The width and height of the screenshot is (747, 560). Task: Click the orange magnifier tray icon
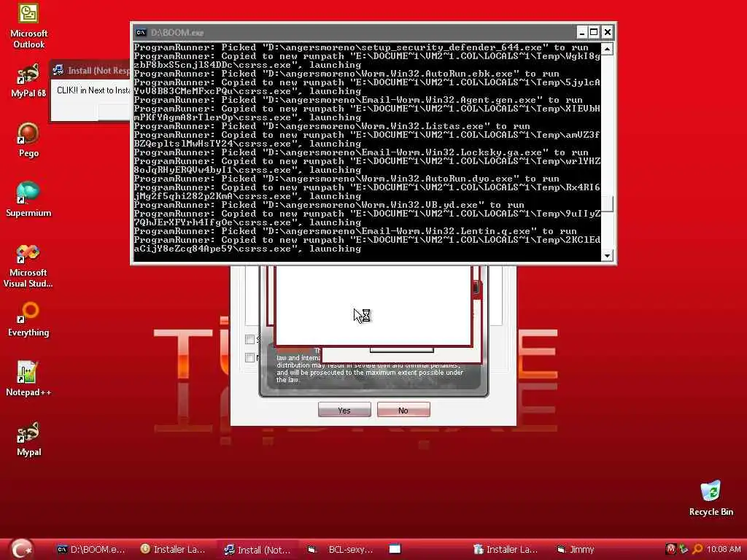(697, 550)
